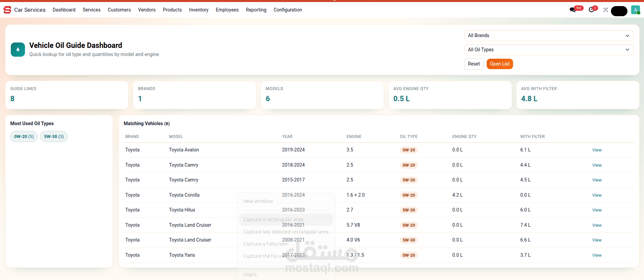
Task: Click the Car Services app logo icon
Action: [x=7, y=10]
